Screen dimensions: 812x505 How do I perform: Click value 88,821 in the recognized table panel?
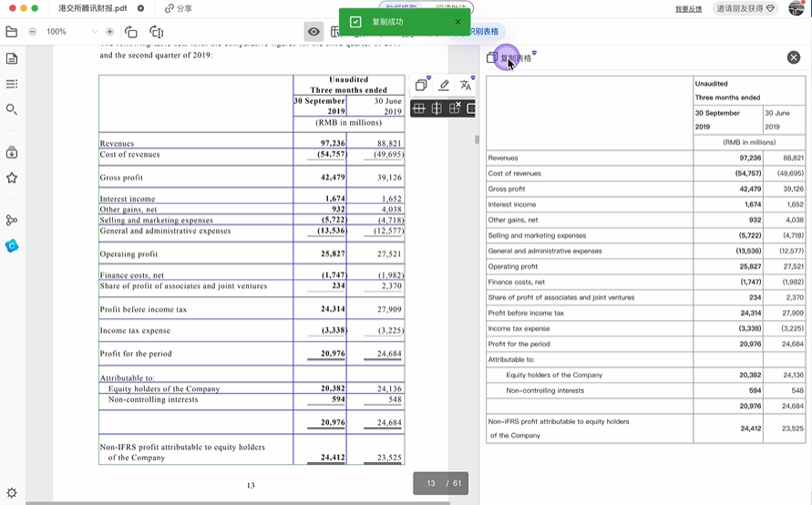pyautogui.click(x=794, y=158)
